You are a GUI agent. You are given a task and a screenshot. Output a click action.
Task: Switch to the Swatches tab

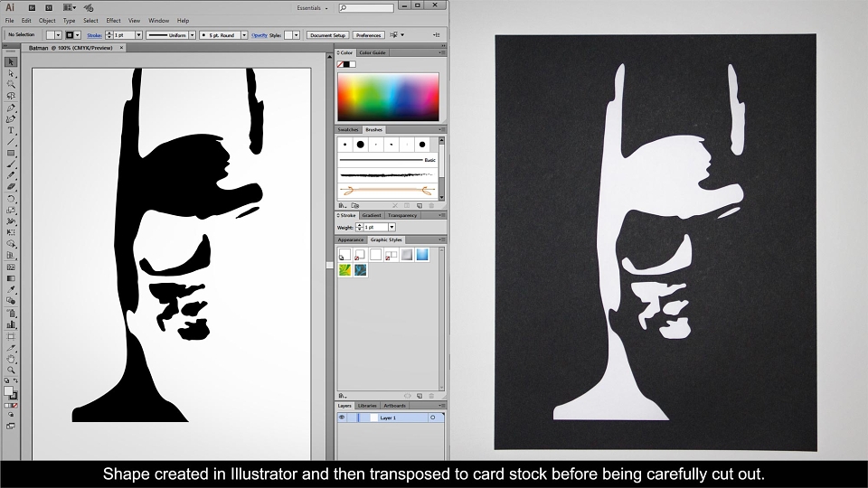tap(348, 129)
